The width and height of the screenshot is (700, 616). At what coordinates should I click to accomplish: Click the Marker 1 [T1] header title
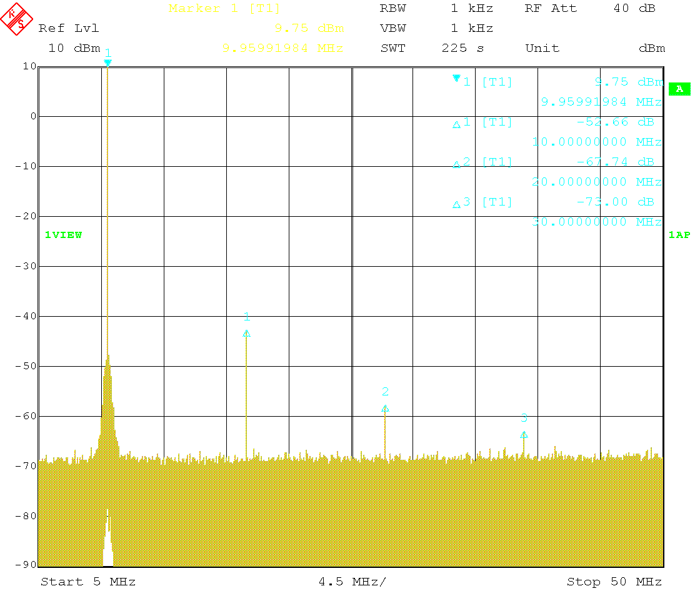pos(224,9)
